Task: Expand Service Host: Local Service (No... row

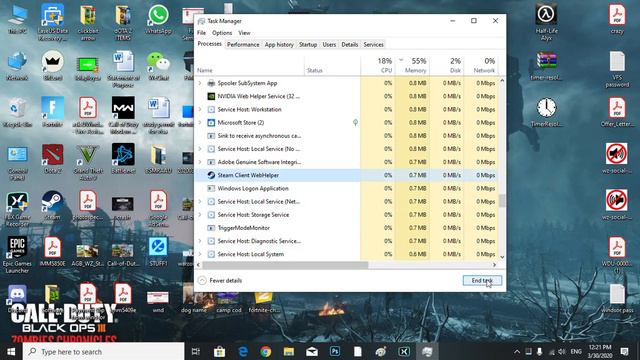Action: click(x=200, y=149)
